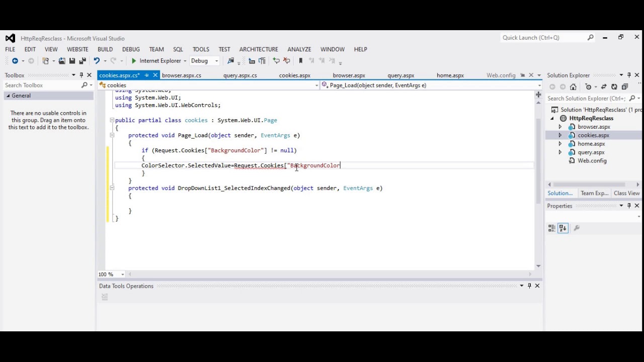Open the BUILD menu
644x362 pixels.
tap(105, 49)
